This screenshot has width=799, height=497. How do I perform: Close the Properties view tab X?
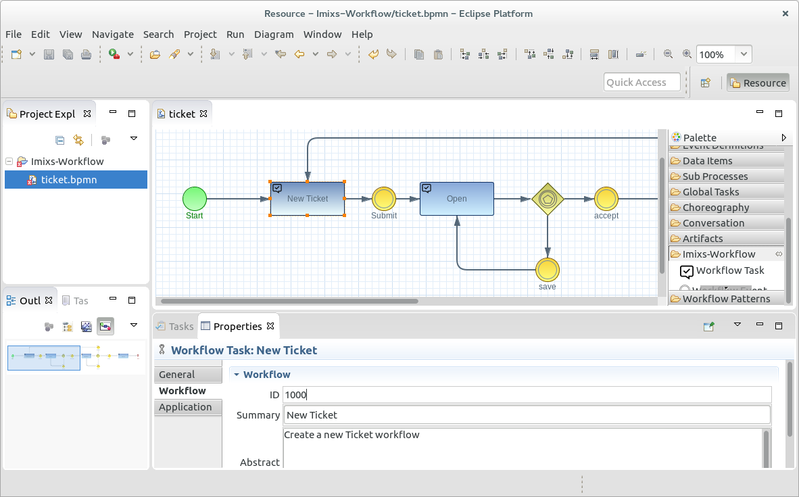(x=271, y=326)
